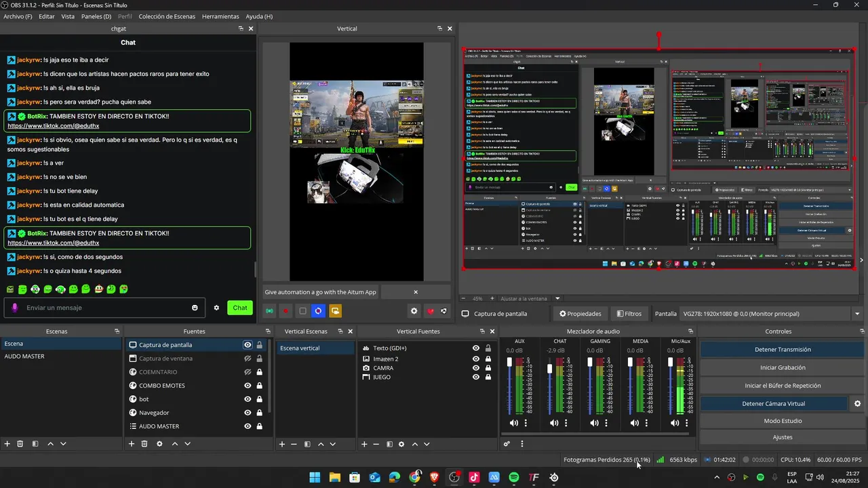Hide the COMBO EMOTES source
Viewport: 868px width, 488px height.
click(248, 386)
